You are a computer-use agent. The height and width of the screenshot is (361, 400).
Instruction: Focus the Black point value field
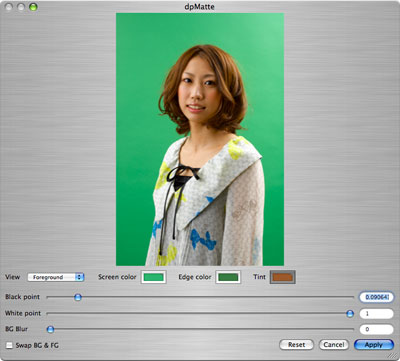coord(376,297)
